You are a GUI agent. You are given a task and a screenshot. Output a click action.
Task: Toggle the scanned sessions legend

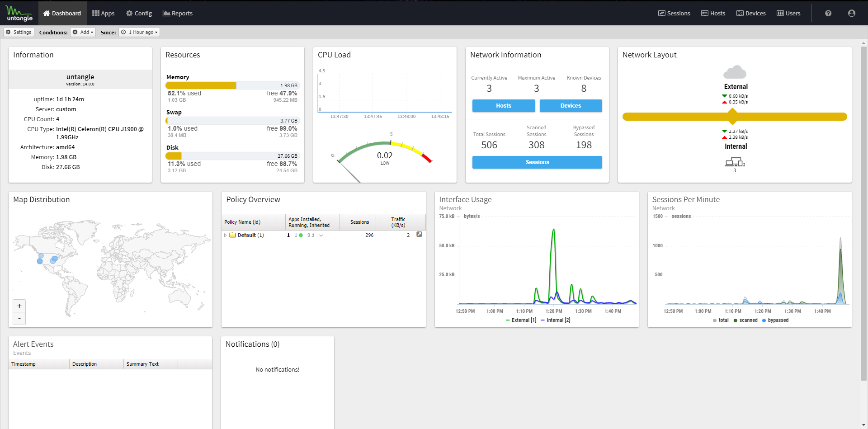point(745,320)
